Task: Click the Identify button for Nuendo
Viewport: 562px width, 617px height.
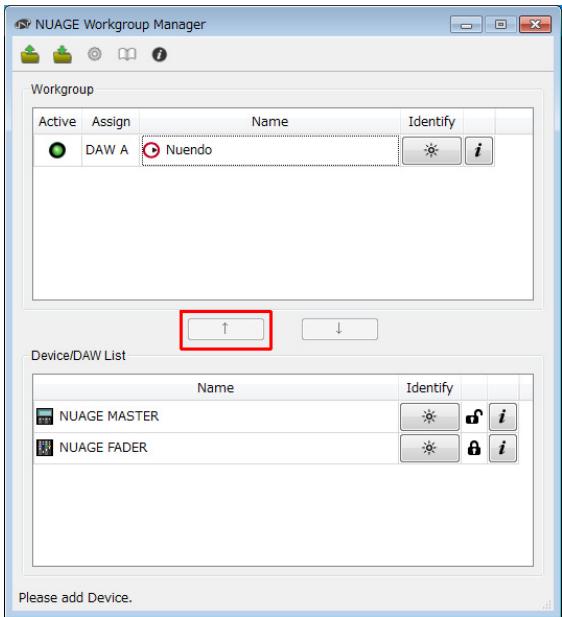Action: [x=431, y=150]
